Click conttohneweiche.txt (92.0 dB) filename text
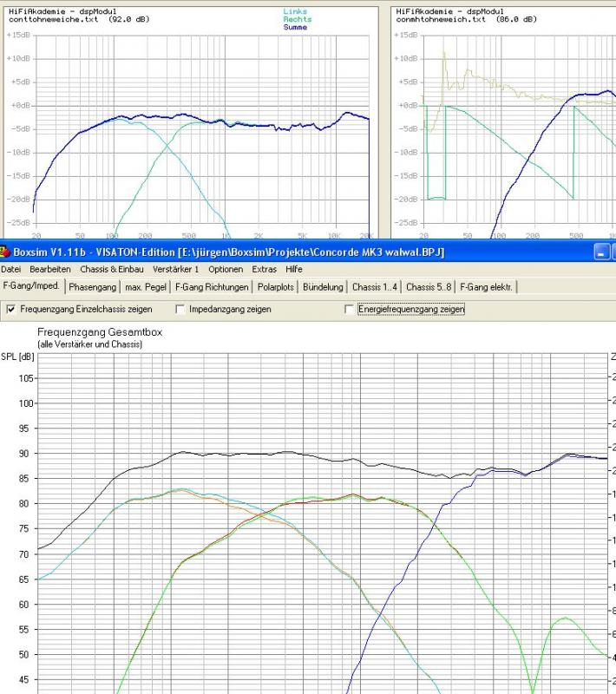 coord(79,19)
